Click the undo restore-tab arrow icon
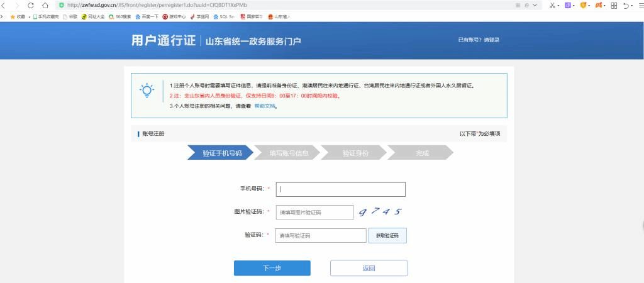 pyautogui.click(x=626, y=5)
